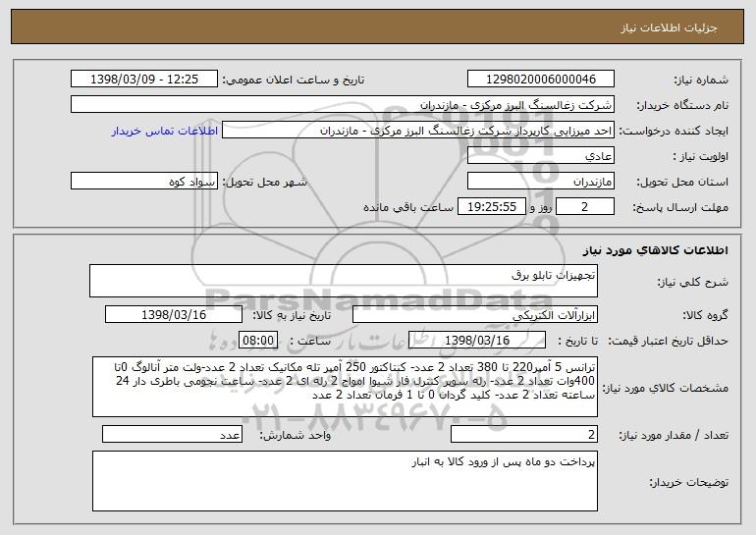
Task: Click the remaining days field showing 2
Action: tap(585, 207)
